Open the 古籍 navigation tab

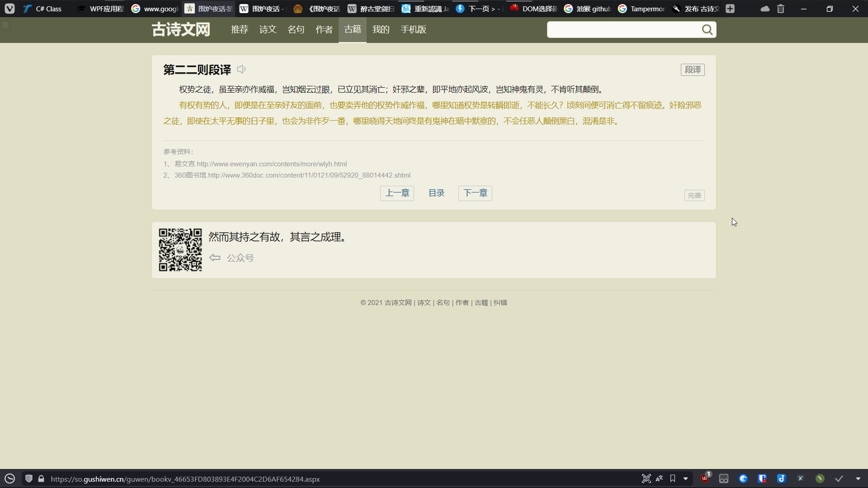(352, 30)
